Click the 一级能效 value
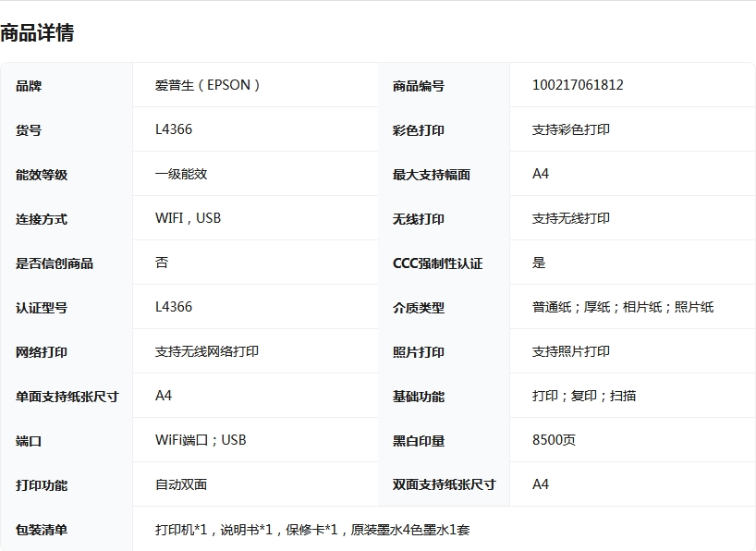756x551 pixels. click(x=181, y=174)
